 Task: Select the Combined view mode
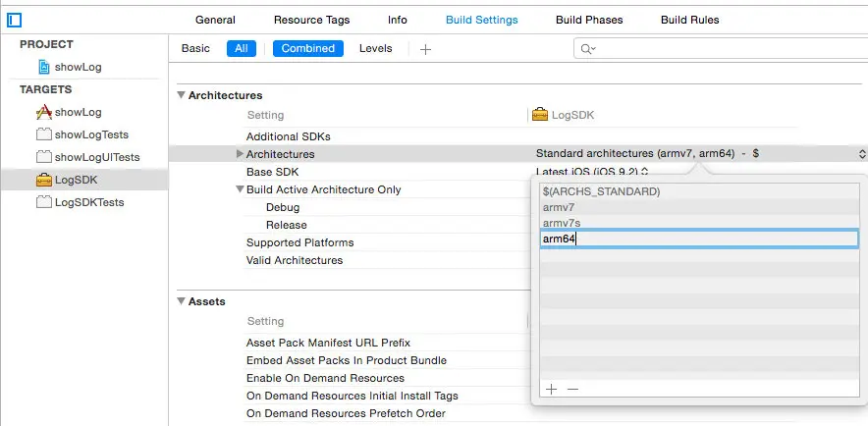click(x=307, y=49)
